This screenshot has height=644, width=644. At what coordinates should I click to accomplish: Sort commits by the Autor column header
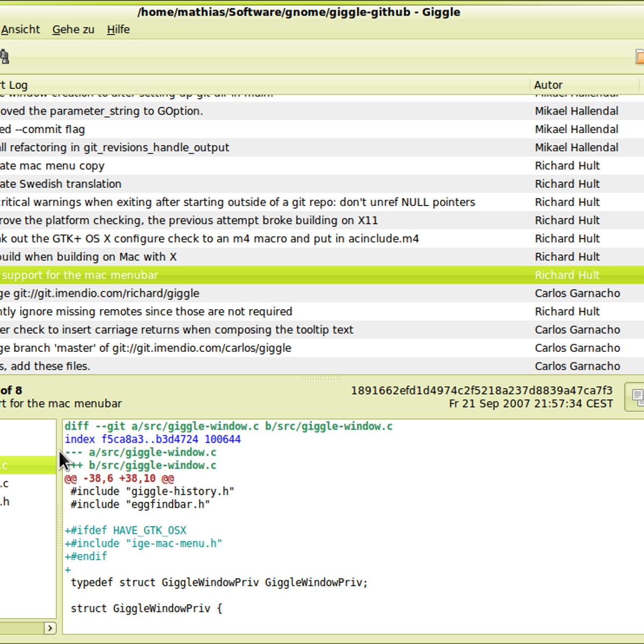547,85
